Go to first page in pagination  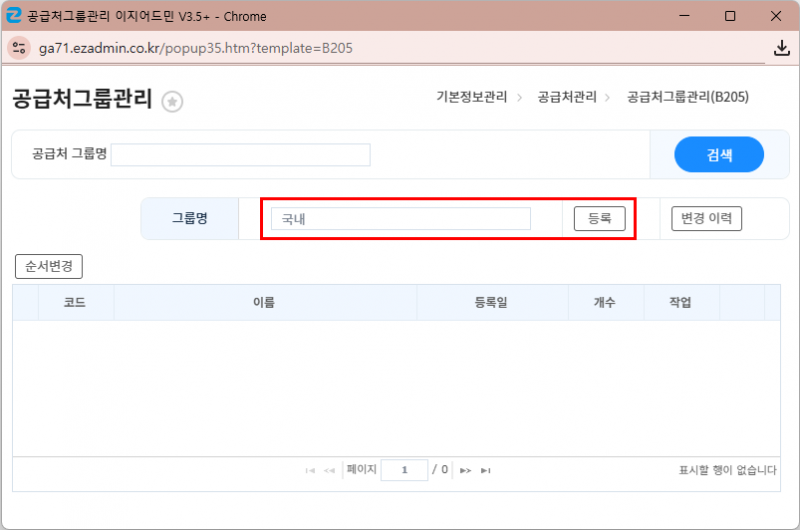(310, 470)
